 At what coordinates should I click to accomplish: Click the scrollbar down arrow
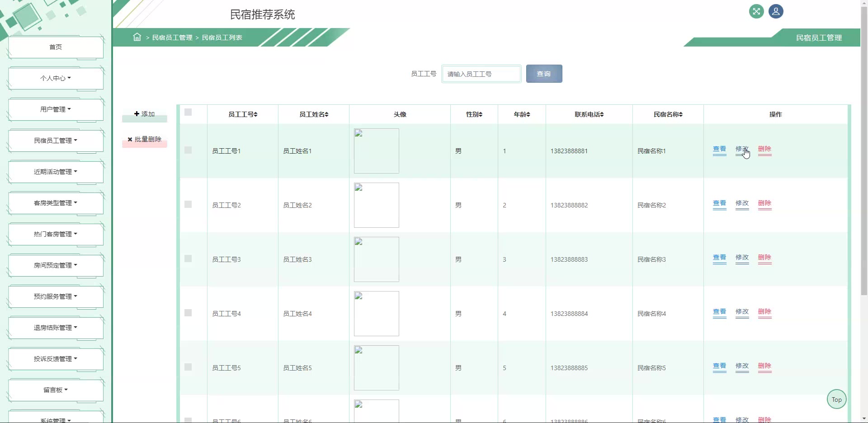click(864, 419)
